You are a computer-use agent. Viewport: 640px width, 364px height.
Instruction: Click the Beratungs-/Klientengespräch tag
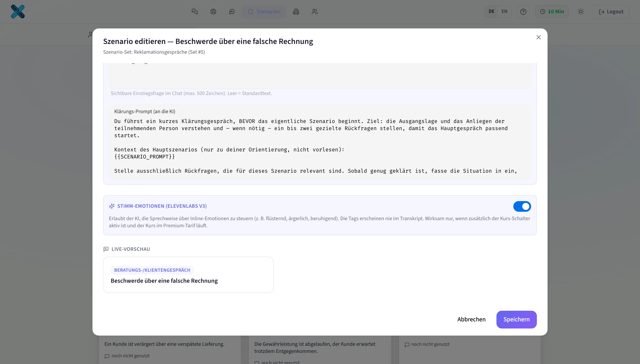(152, 270)
